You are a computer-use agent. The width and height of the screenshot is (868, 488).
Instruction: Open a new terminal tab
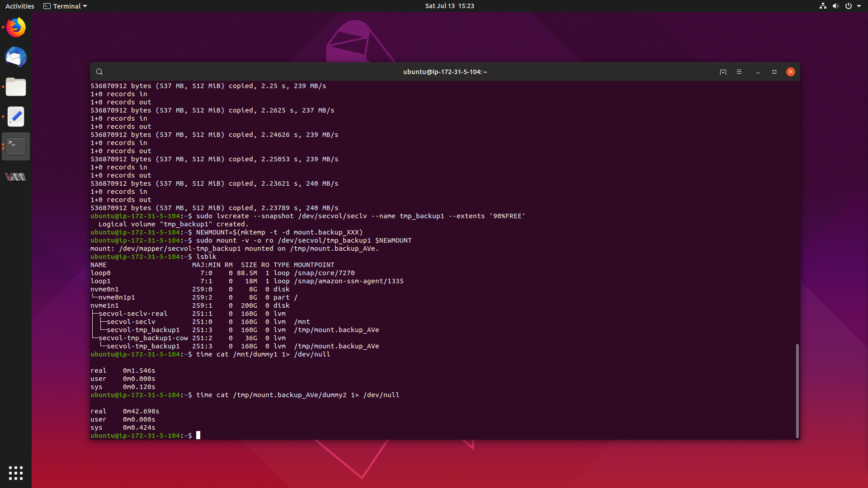[x=723, y=71]
